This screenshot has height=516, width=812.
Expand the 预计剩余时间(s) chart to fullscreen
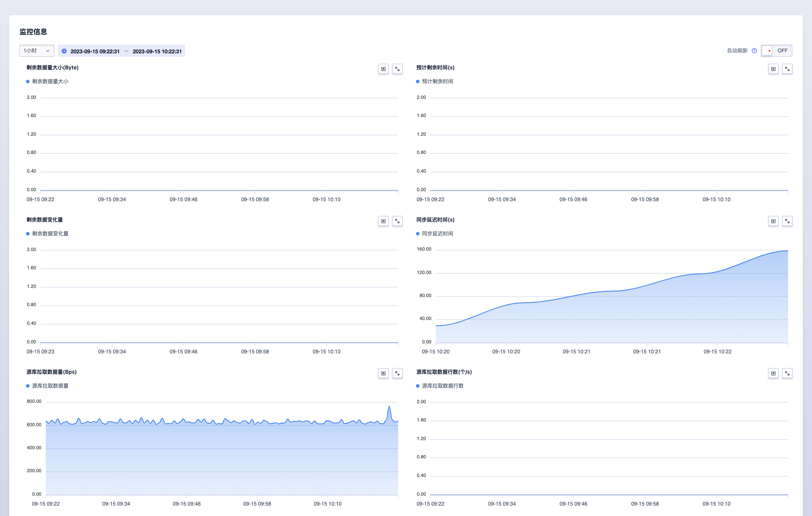(x=787, y=69)
